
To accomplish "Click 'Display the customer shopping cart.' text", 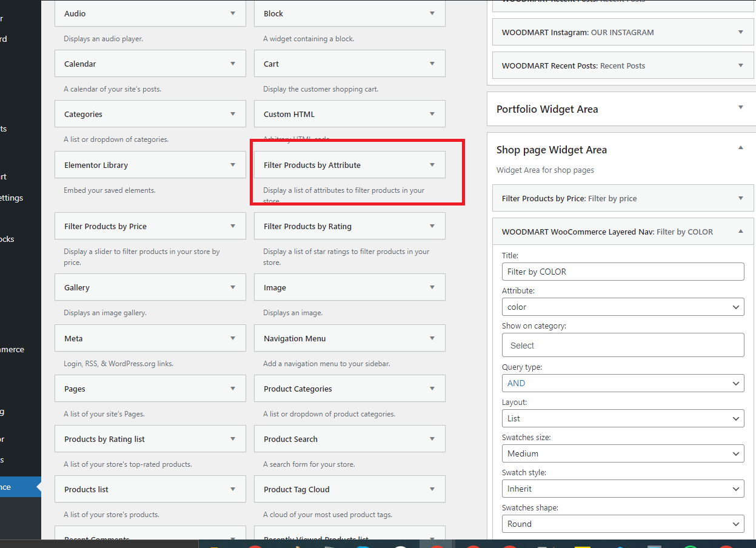I will tap(321, 89).
